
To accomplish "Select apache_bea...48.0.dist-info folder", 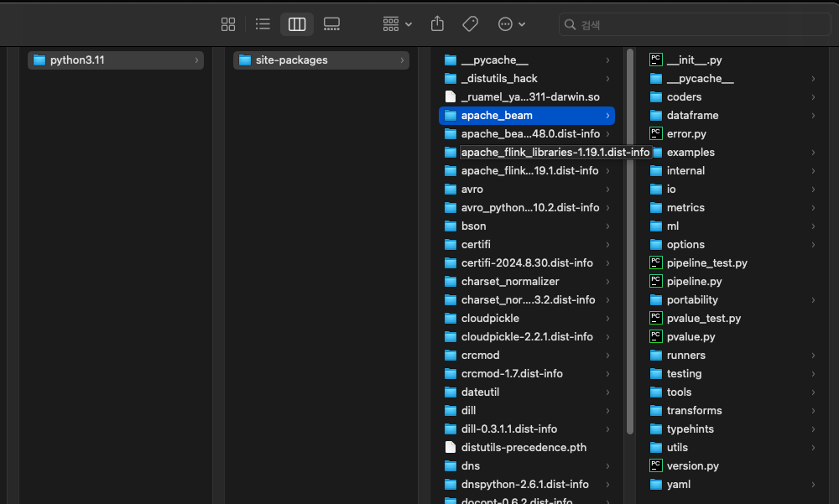I will tap(527, 134).
